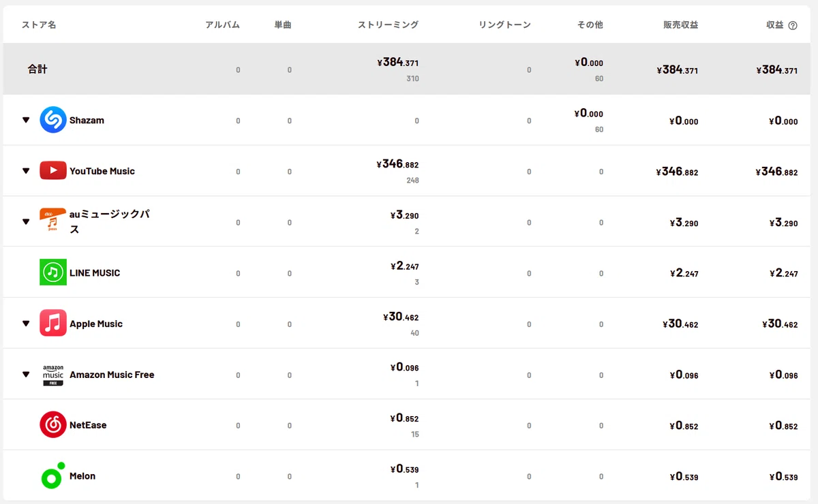Click LINE MUSIC 収益 ¥2.247
The height and width of the screenshot is (504, 818).
(784, 273)
